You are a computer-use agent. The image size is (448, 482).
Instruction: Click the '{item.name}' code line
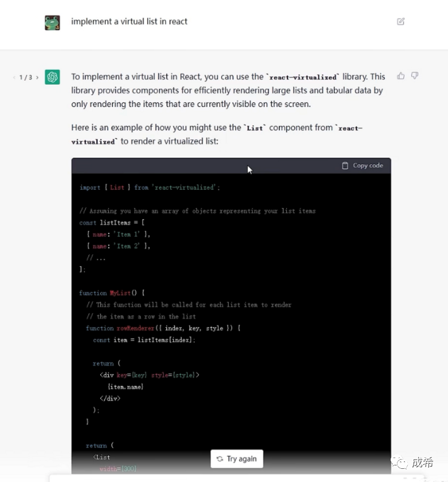tap(126, 387)
